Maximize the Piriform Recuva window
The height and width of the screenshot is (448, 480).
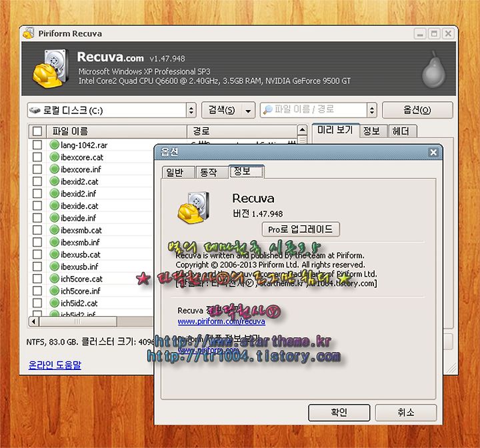434,33
